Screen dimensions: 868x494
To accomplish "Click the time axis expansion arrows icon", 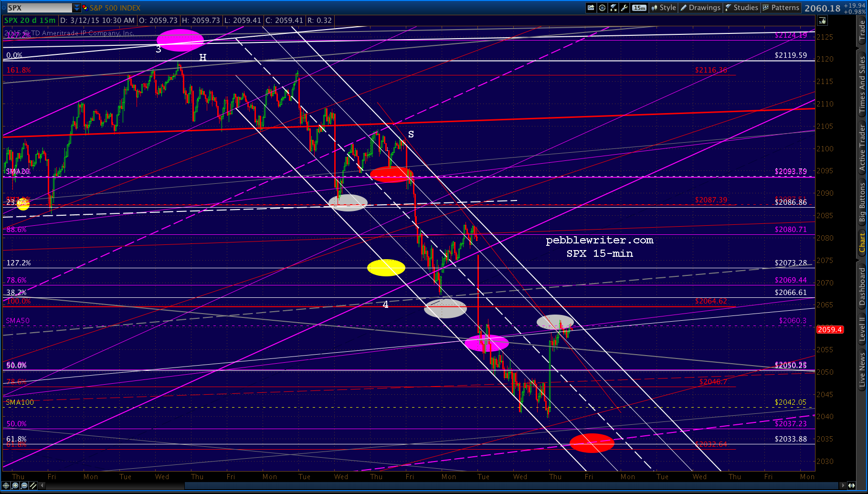I will pos(851,485).
